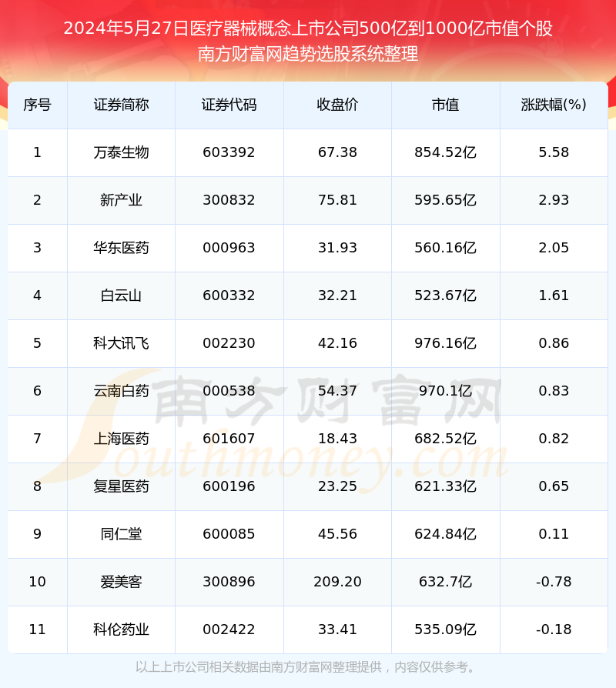
Task: Select stock name 科大讯飞
Action: 121,343
